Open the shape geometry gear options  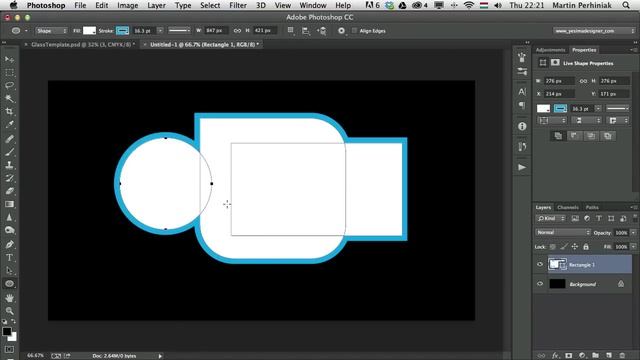coord(342,31)
